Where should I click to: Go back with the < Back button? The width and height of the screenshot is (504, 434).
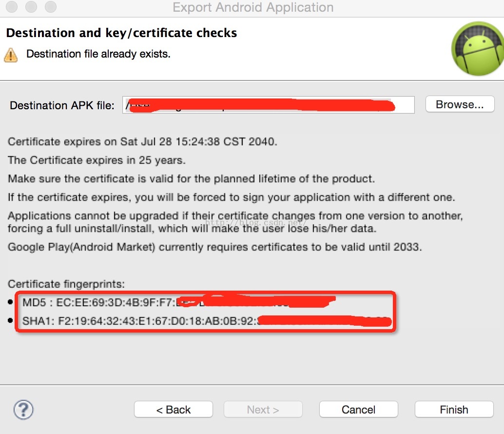pyautogui.click(x=174, y=410)
